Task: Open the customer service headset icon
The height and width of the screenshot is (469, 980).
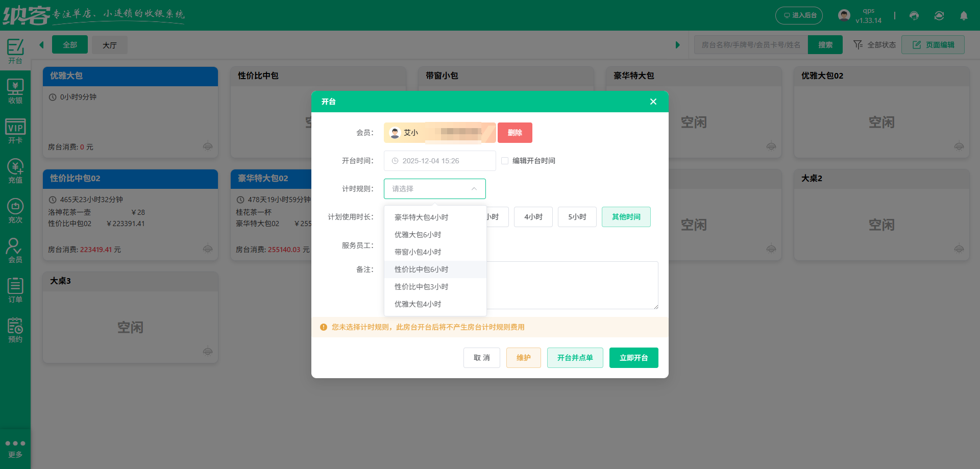Action: (913, 16)
